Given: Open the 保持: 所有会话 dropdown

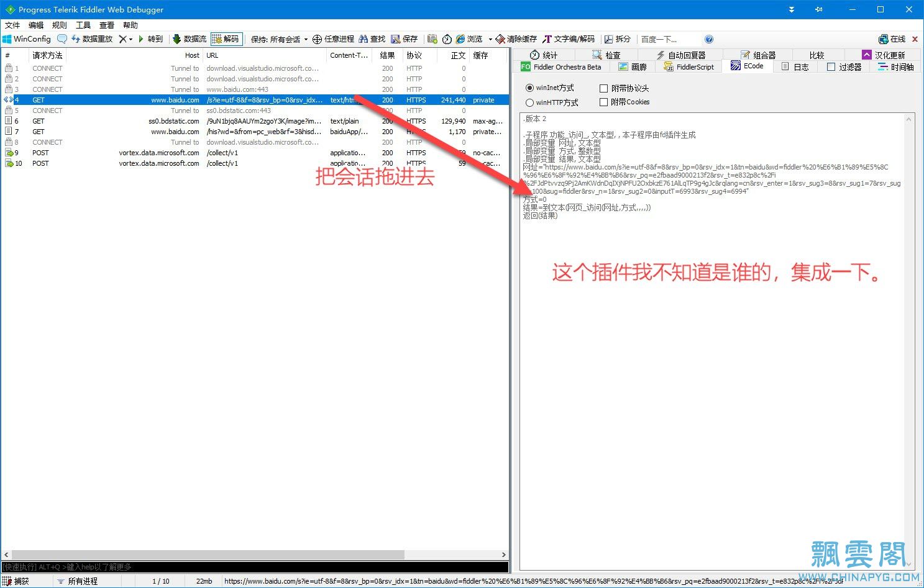Looking at the screenshot, I should click(279, 39).
